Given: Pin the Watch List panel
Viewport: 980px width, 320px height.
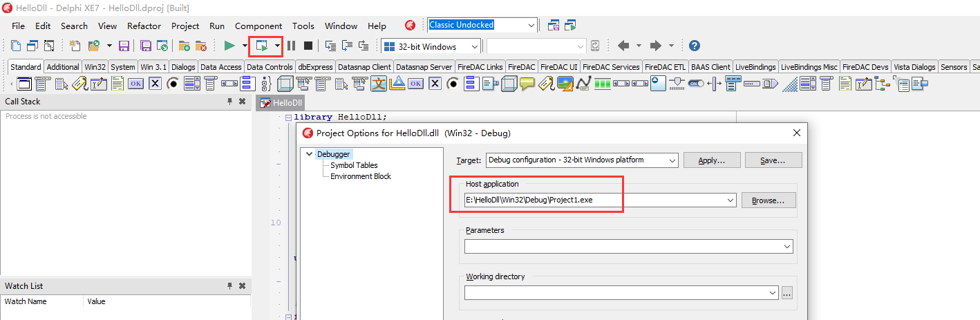Looking at the screenshot, I should pos(229,286).
